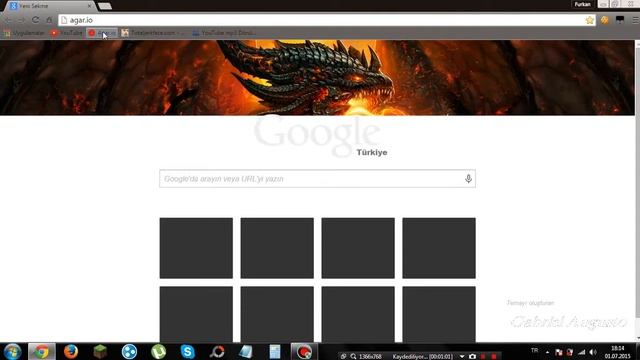Open Skype from the taskbar

coord(187,351)
